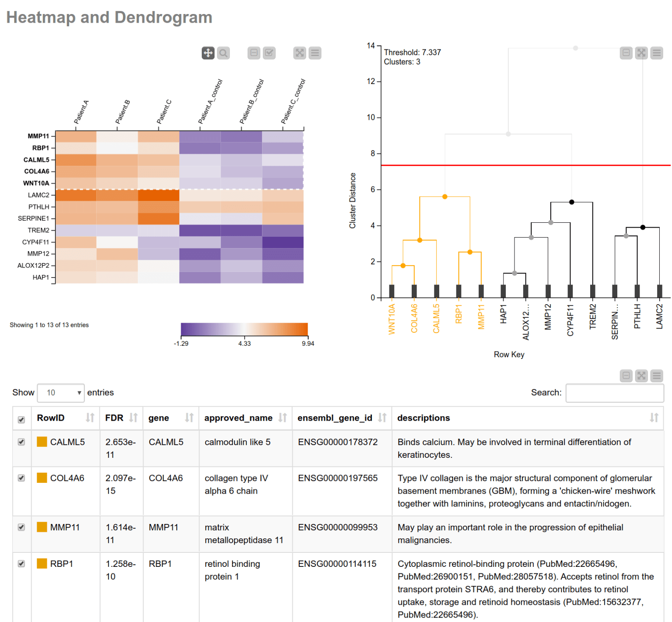Open the dendrogram hamburger menu
This screenshot has width=672, height=622.
tap(657, 53)
